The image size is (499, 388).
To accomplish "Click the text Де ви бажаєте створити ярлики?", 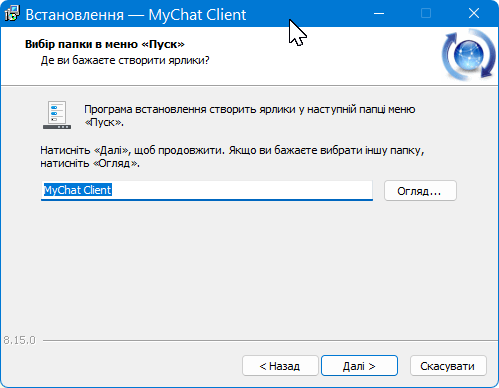I will tap(125, 60).
